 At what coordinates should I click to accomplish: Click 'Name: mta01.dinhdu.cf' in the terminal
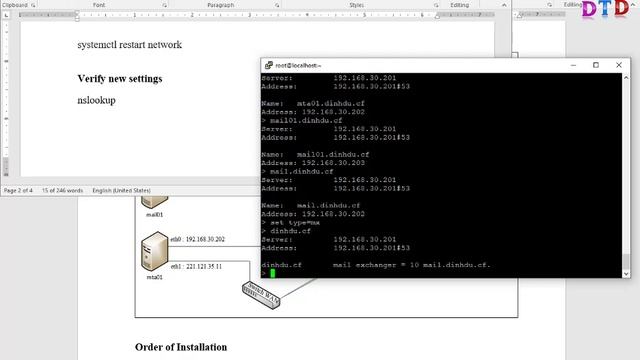313,104
